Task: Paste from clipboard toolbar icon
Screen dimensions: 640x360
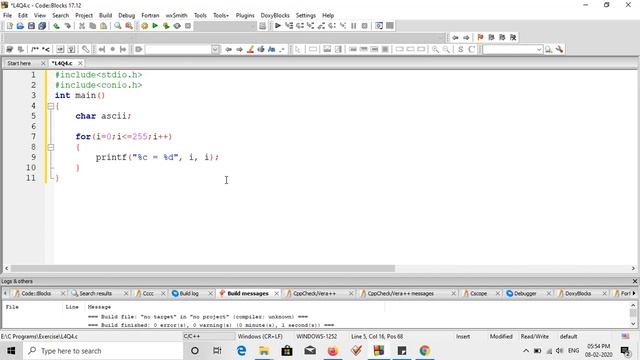Action: (x=104, y=26)
